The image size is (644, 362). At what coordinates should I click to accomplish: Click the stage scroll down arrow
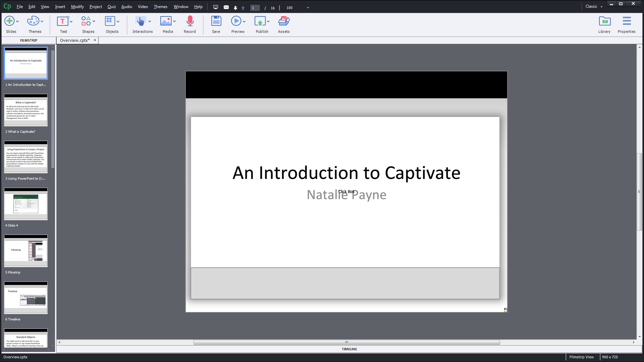pos(639,337)
